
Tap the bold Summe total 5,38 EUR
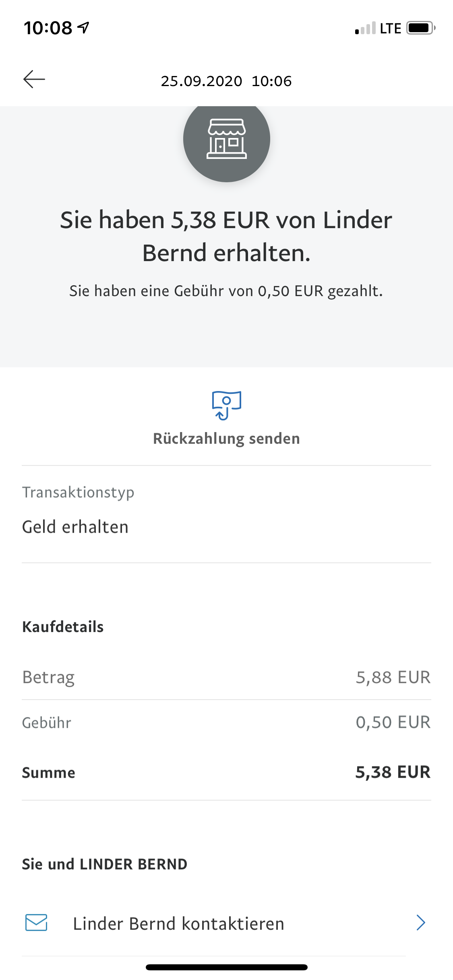pos(393,772)
